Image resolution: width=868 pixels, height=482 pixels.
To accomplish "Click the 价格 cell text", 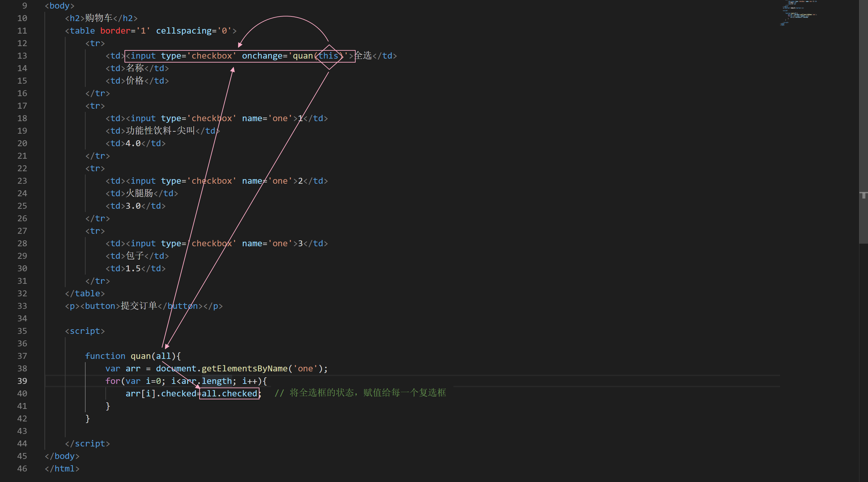I will point(135,81).
